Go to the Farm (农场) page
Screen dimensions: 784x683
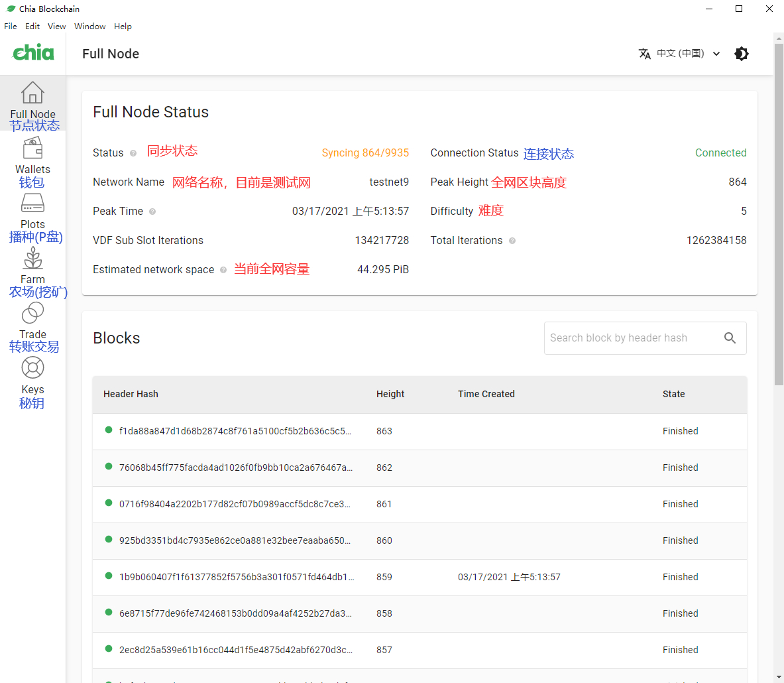32,265
